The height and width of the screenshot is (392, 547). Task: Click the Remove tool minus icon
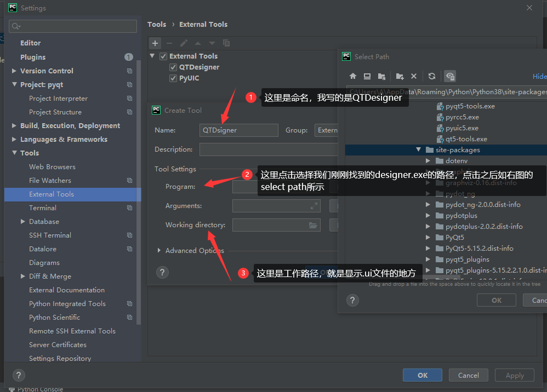click(x=169, y=43)
